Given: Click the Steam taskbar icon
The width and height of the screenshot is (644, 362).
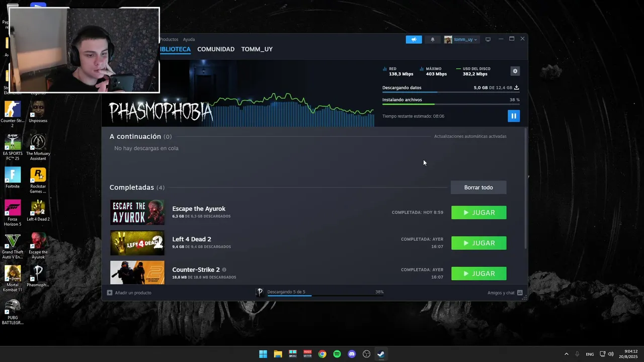Looking at the screenshot, I should pyautogui.click(x=381, y=354).
